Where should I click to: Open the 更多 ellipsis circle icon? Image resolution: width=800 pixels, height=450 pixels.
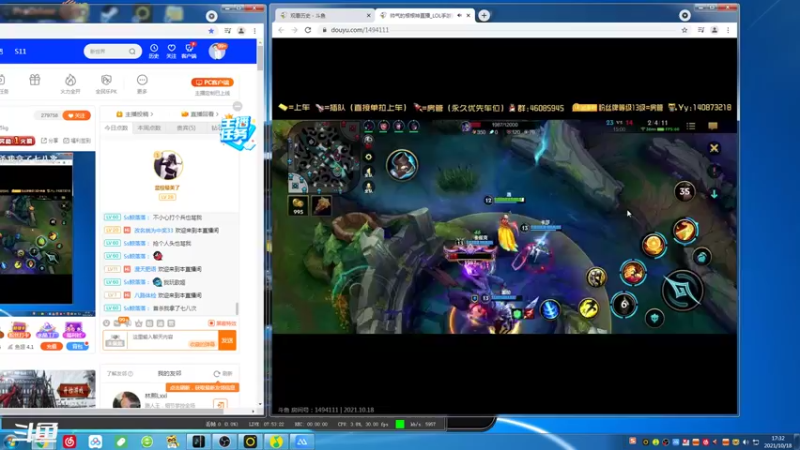142,84
